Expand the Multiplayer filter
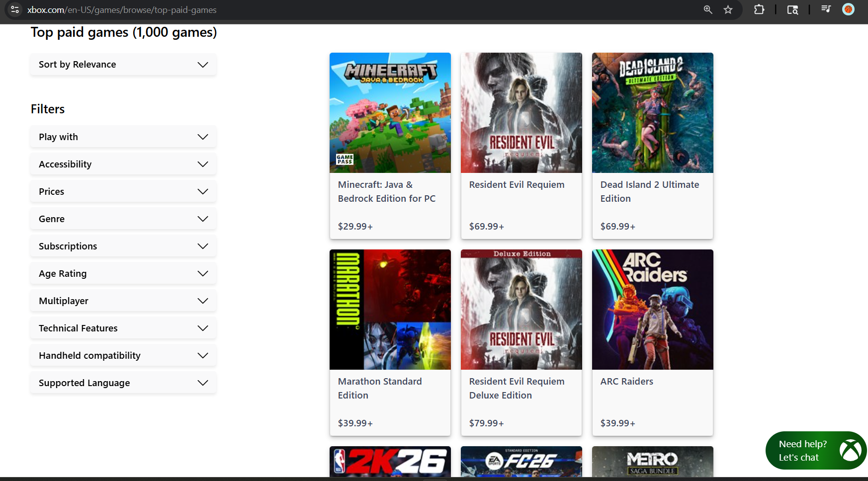Image resolution: width=868 pixels, height=481 pixels. [x=123, y=301]
